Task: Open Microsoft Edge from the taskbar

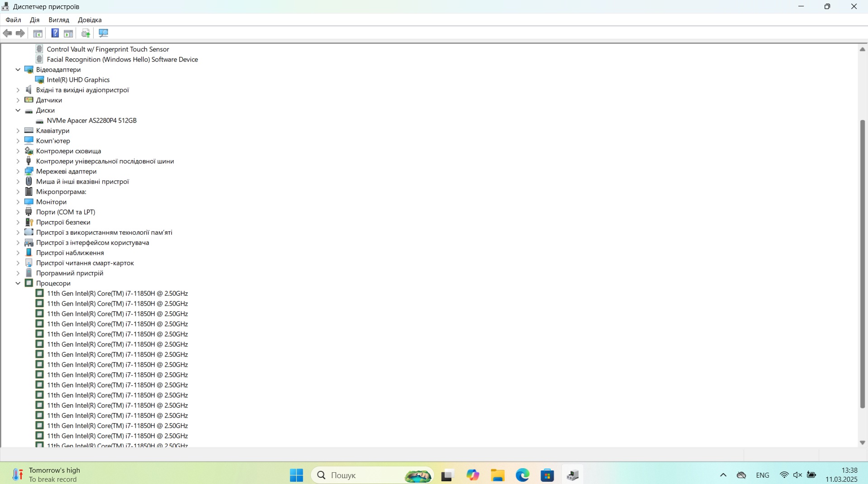Action: pyautogui.click(x=522, y=475)
